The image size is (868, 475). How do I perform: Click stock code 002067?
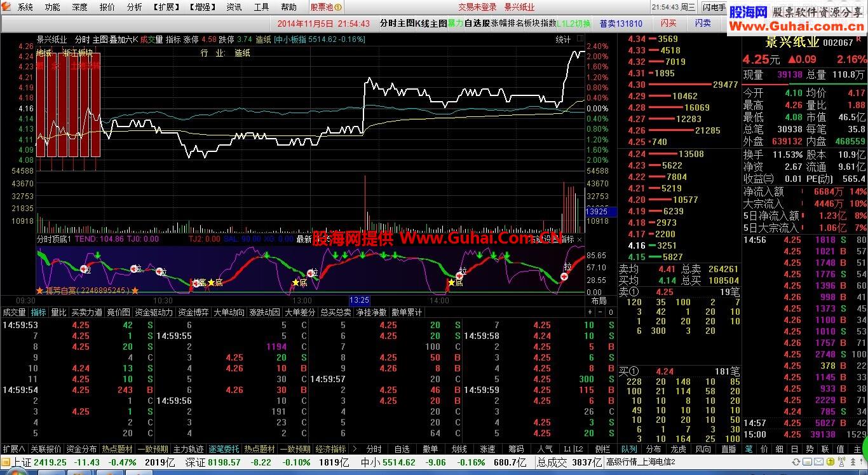tap(838, 43)
